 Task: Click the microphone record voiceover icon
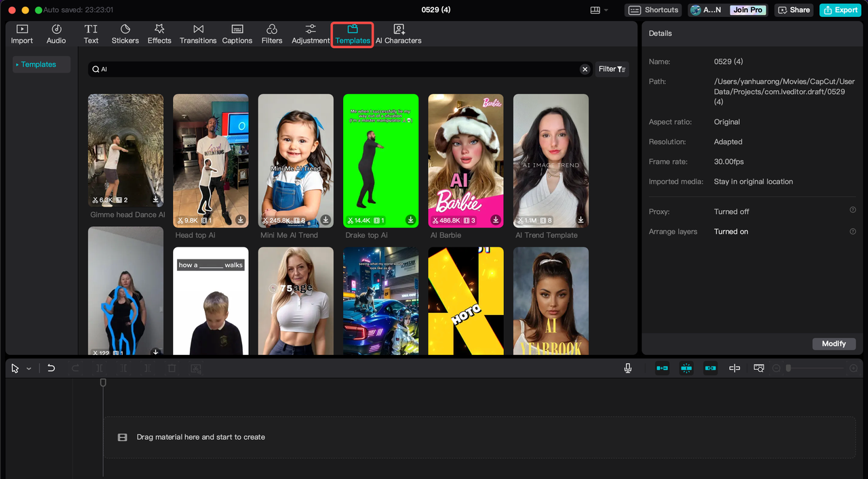click(628, 368)
